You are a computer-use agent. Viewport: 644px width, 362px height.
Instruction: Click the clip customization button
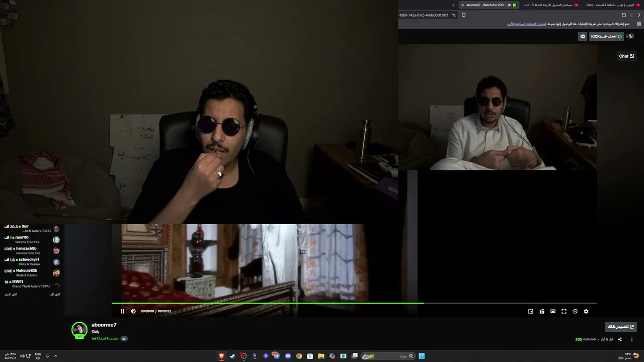pyautogui.click(x=620, y=327)
